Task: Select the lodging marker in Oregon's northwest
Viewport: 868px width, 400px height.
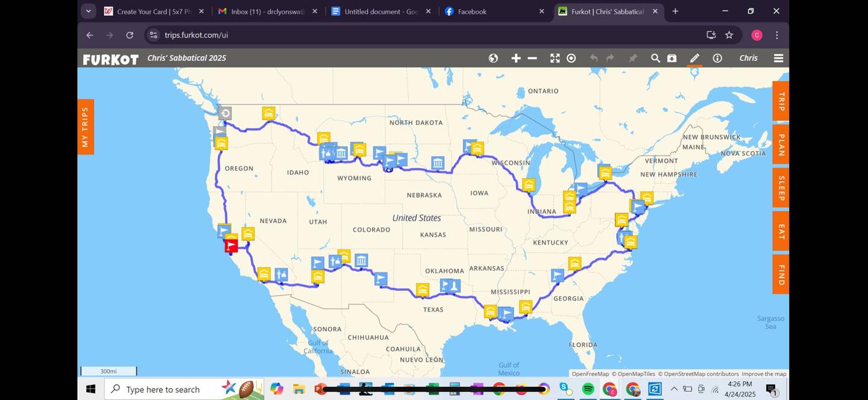Action: point(221,143)
